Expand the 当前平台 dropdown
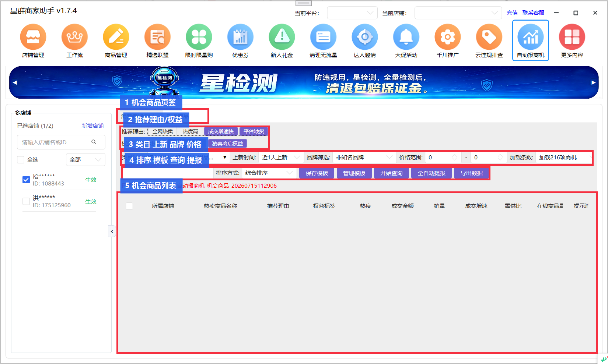 tap(352, 13)
